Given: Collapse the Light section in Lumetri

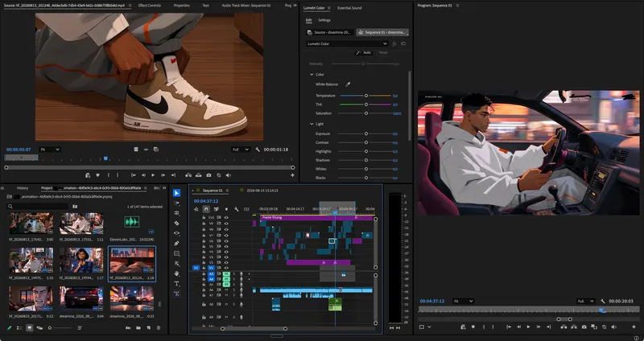Looking at the screenshot, I should (312, 124).
